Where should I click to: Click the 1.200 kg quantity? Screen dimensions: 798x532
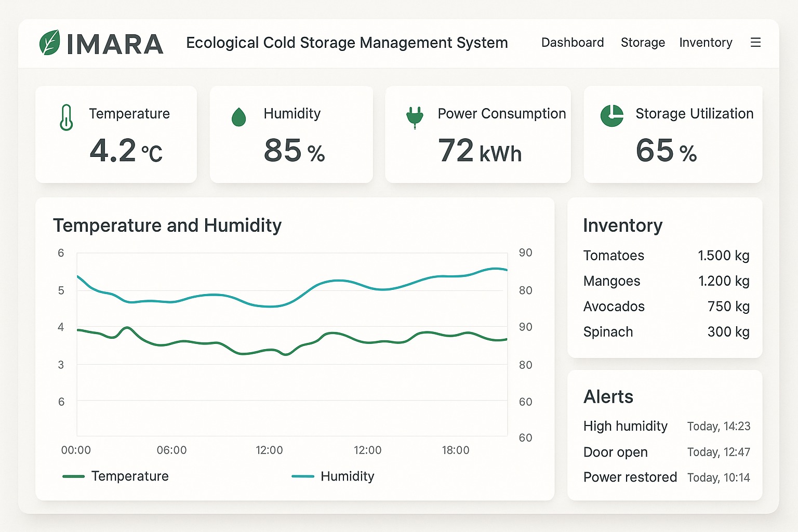coord(724,281)
